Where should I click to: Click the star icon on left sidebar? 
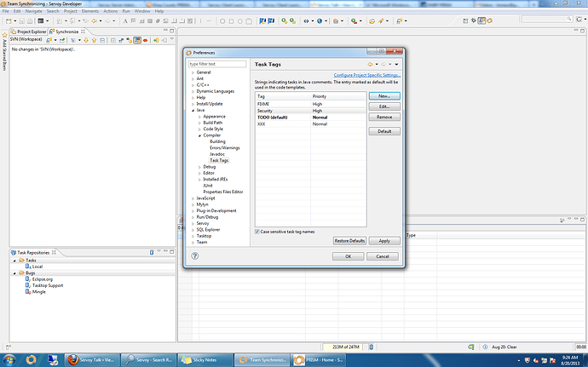pos(4,35)
